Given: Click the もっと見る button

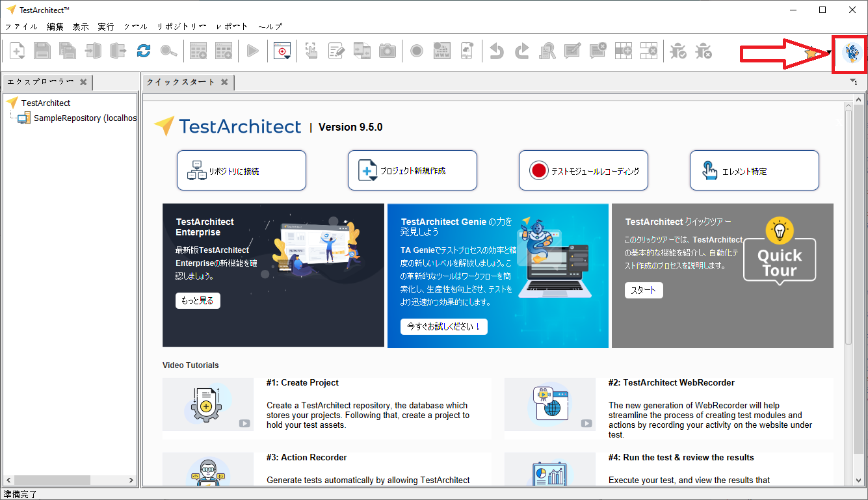Looking at the screenshot, I should pyautogui.click(x=198, y=300).
